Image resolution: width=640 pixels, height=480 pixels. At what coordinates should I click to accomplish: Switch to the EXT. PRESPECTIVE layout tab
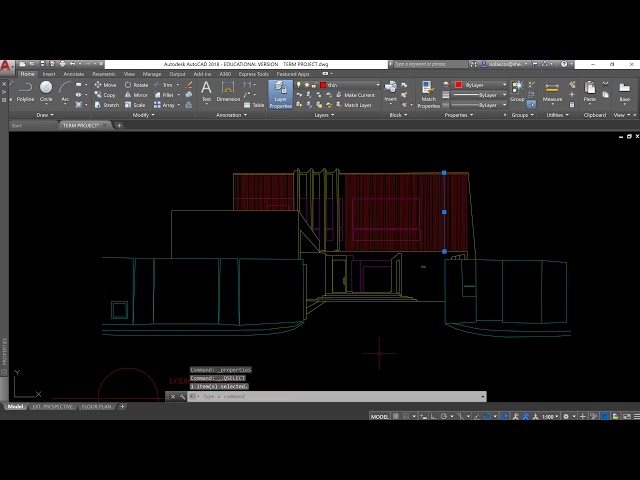pos(52,407)
